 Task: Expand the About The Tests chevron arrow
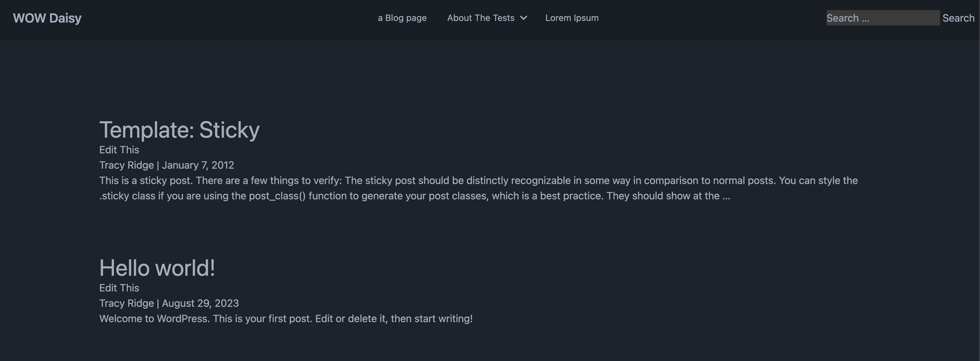[524, 18]
